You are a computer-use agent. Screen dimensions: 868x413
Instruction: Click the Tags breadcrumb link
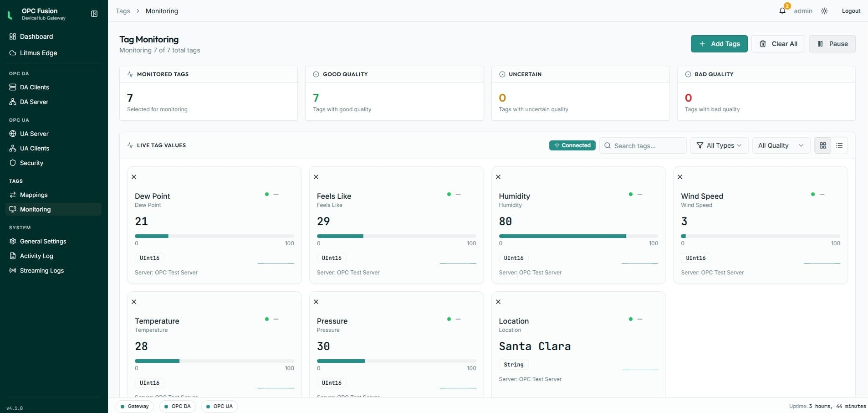pyautogui.click(x=123, y=11)
